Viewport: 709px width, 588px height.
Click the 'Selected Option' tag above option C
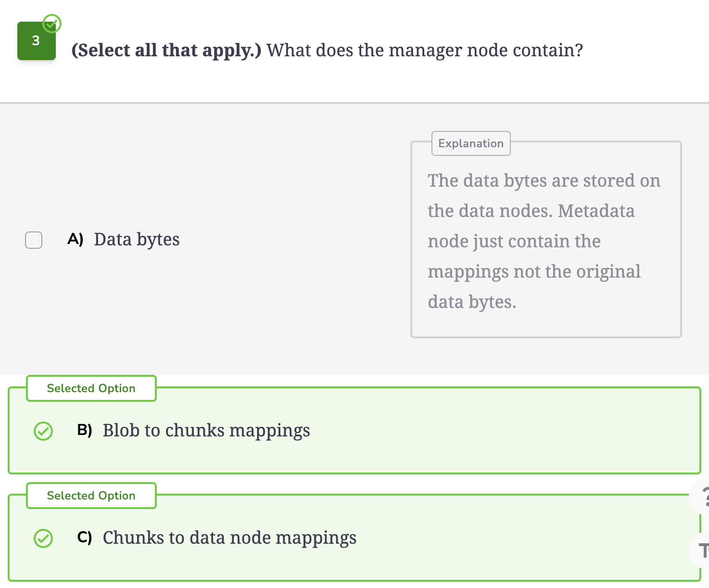click(x=91, y=496)
